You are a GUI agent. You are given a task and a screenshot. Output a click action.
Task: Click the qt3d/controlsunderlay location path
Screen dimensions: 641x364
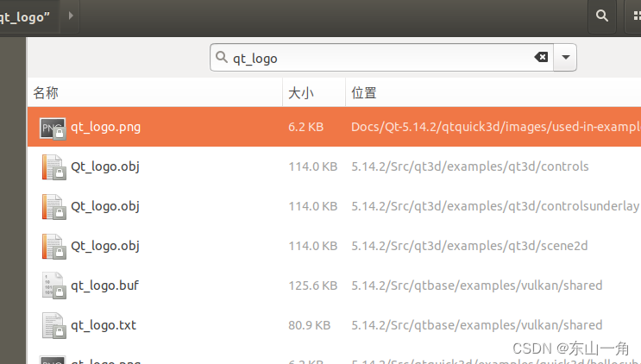click(x=495, y=206)
